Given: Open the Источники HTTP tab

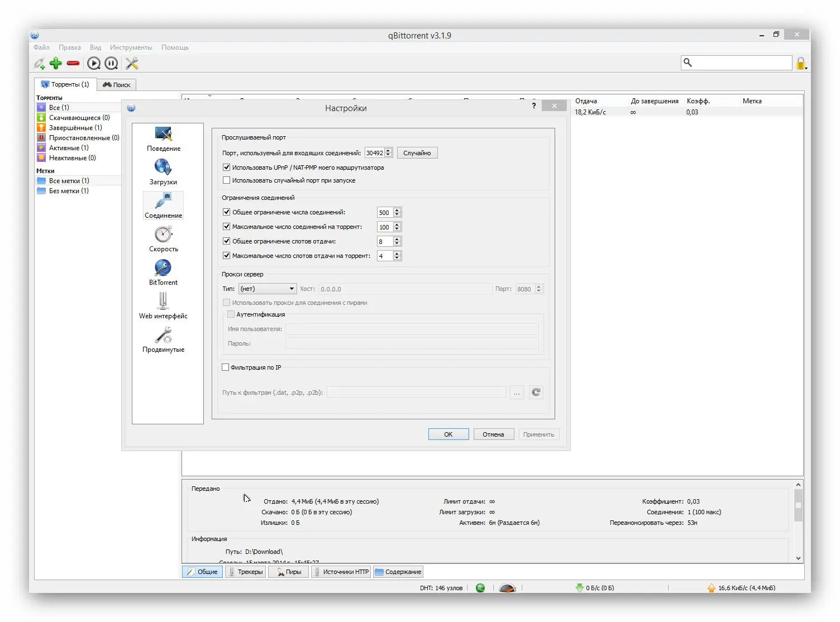Looking at the screenshot, I should click(341, 572).
